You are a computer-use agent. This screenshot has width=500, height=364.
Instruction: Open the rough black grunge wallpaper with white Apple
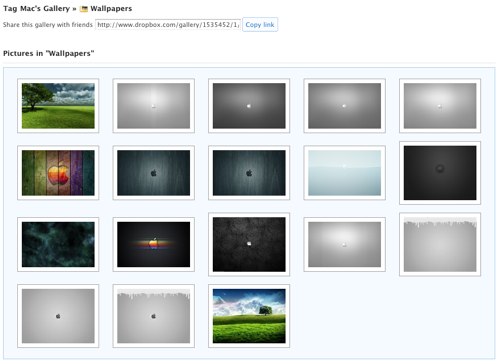click(249, 244)
